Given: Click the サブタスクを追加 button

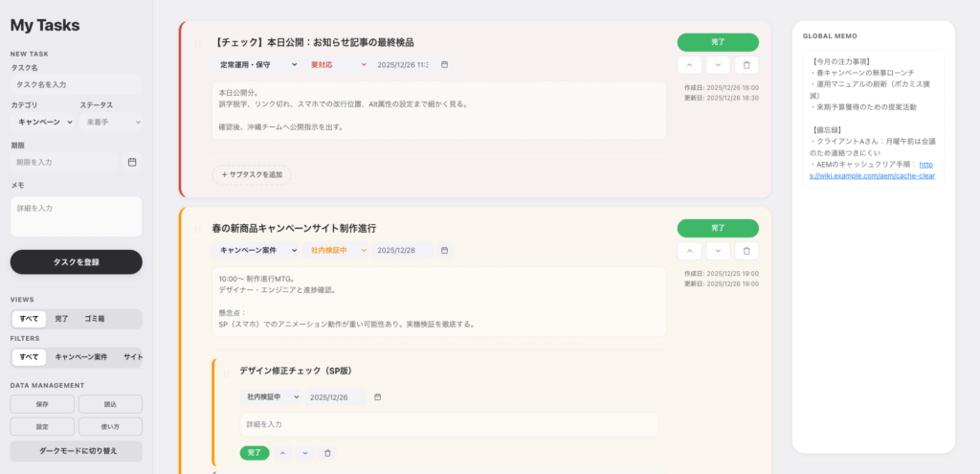Looking at the screenshot, I should [x=252, y=174].
